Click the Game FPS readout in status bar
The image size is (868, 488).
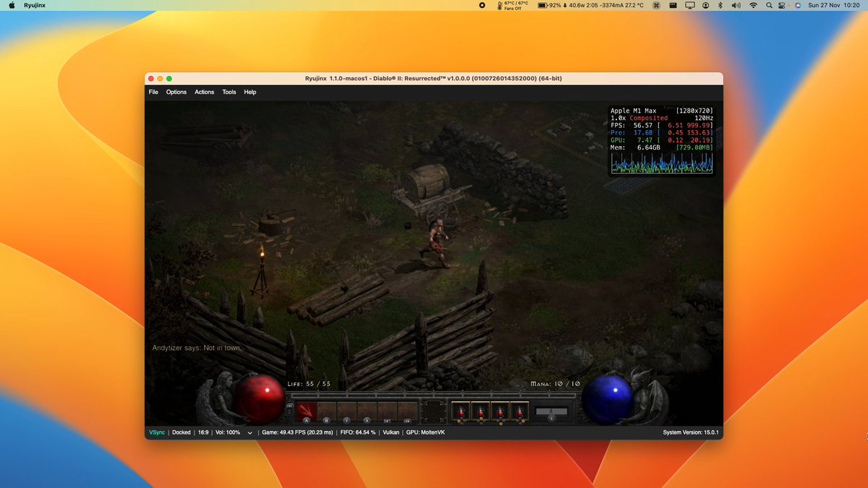(297, 432)
